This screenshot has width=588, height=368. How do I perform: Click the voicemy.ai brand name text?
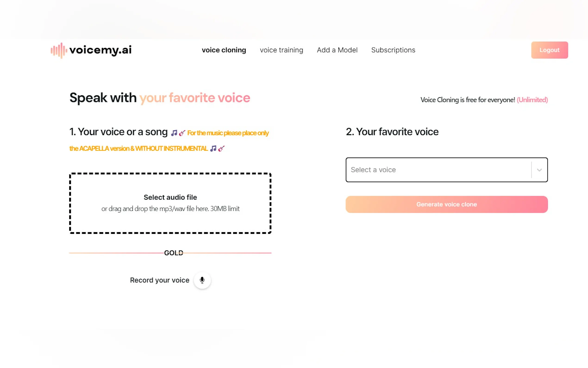100,50
